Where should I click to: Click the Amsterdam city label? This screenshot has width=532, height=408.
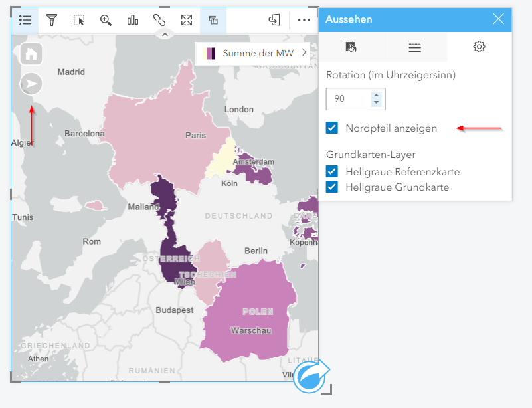254,162
